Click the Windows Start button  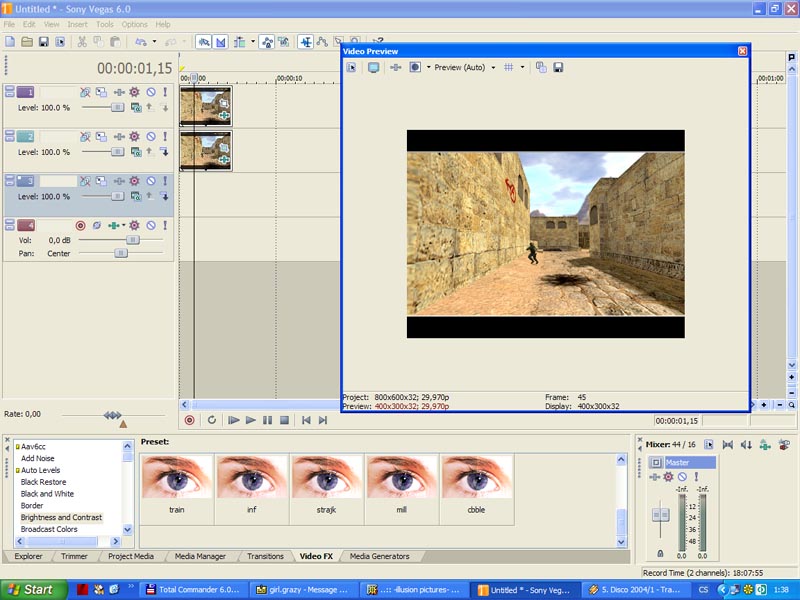[34, 590]
